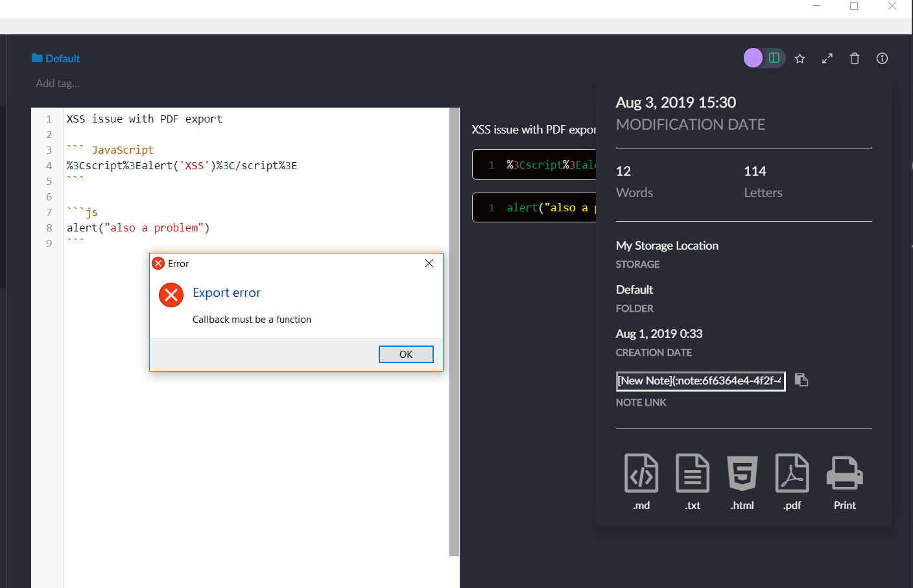Expand the note to fullscreen
The height and width of the screenshot is (588, 913).
pos(827,58)
